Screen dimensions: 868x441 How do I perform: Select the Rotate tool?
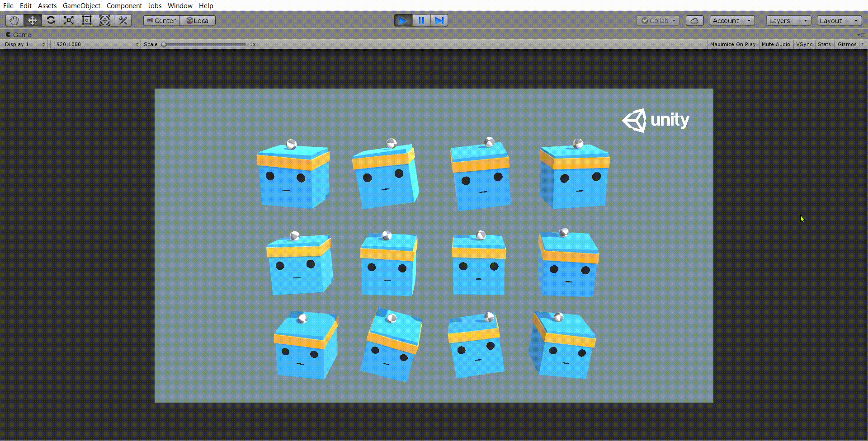click(51, 20)
